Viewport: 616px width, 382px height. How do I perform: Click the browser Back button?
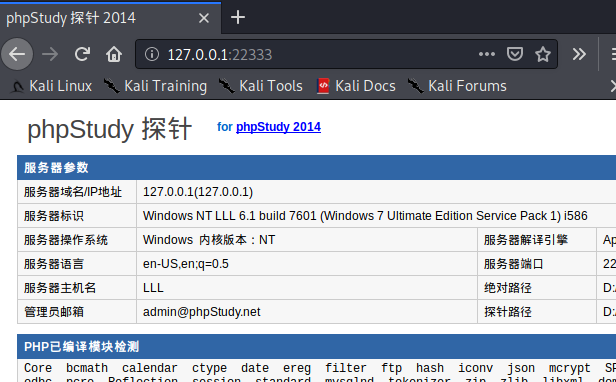17,54
